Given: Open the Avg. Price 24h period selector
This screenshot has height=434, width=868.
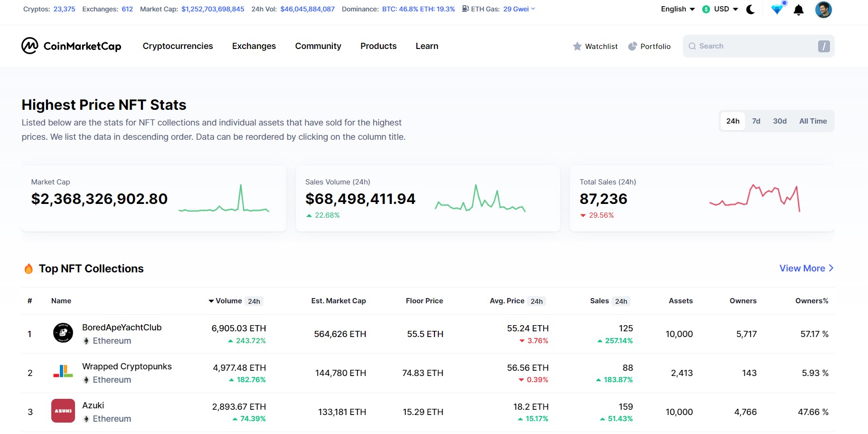Looking at the screenshot, I should tap(537, 301).
